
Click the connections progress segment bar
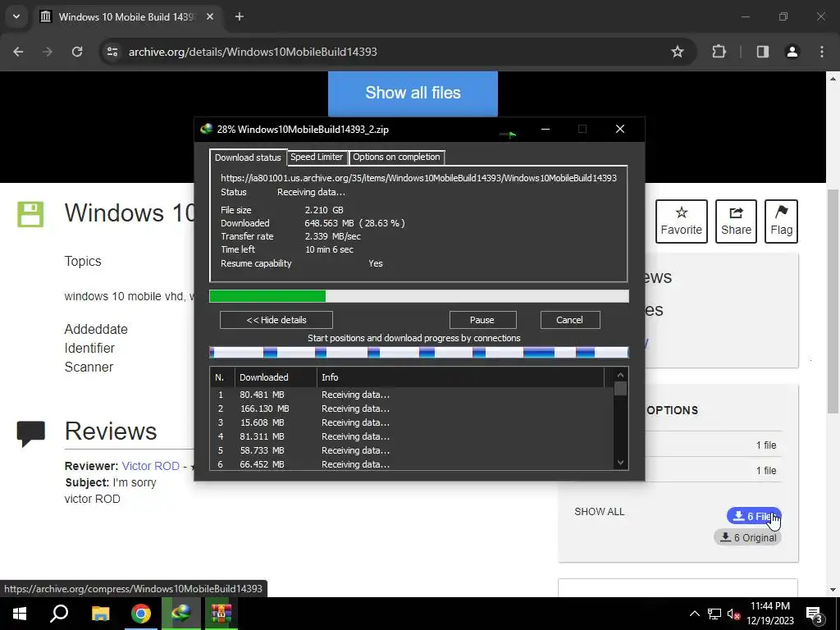419,353
